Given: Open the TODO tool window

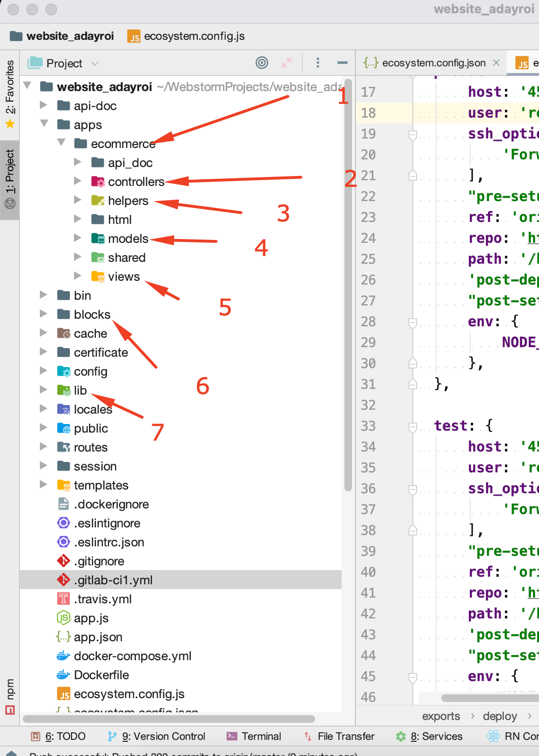Looking at the screenshot, I should (58, 736).
